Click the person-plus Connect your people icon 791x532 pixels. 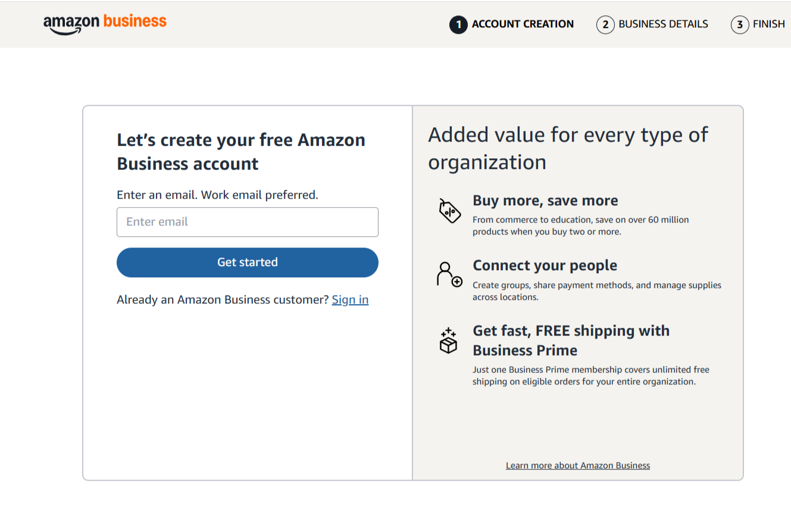point(449,274)
